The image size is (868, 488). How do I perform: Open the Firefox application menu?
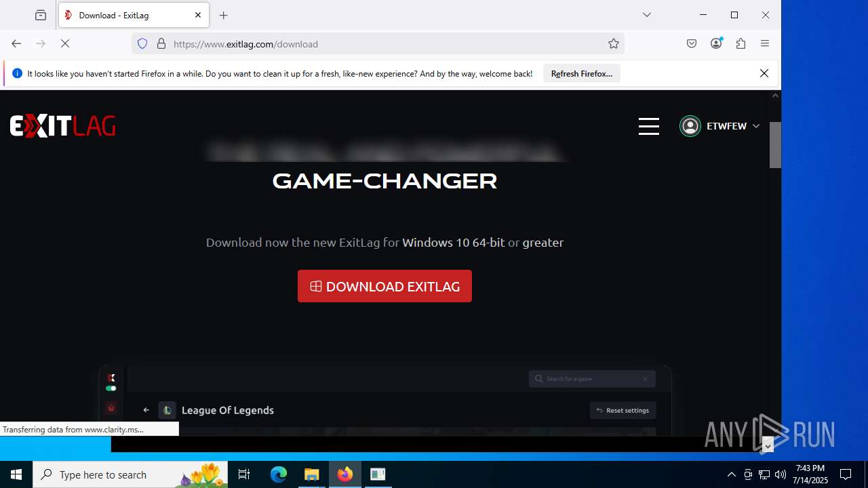[x=765, y=43]
